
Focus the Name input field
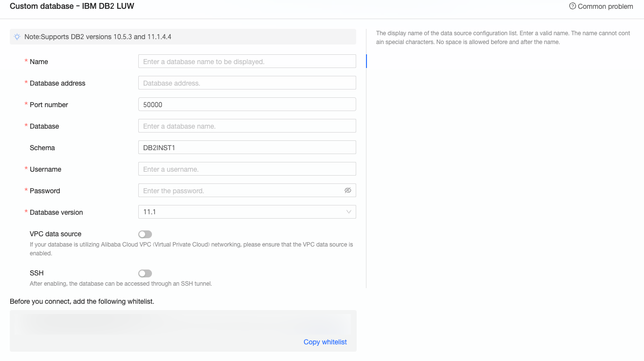[247, 62]
